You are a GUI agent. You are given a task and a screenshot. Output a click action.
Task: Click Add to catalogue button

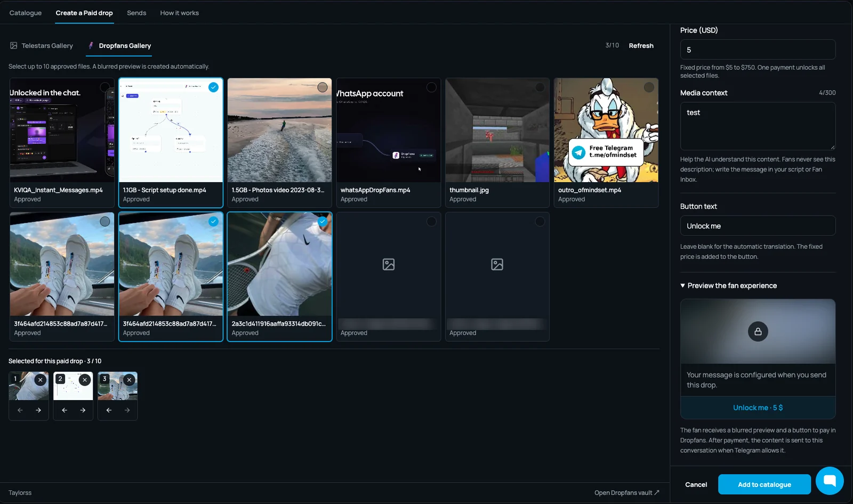click(764, 484)
